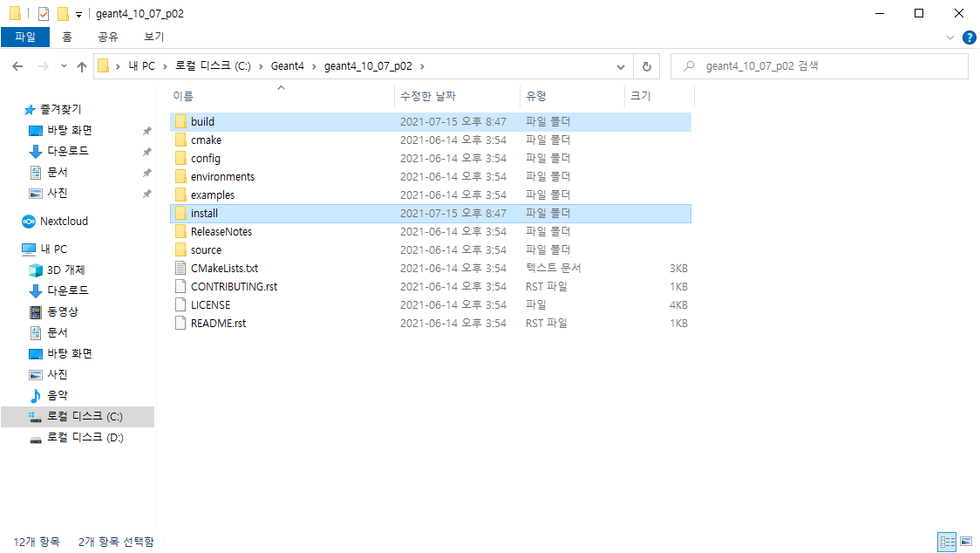This screenshot has height=553, width=980.
Task: Click the 3D 개체 folder icon
Action: (x=36, y=270)
